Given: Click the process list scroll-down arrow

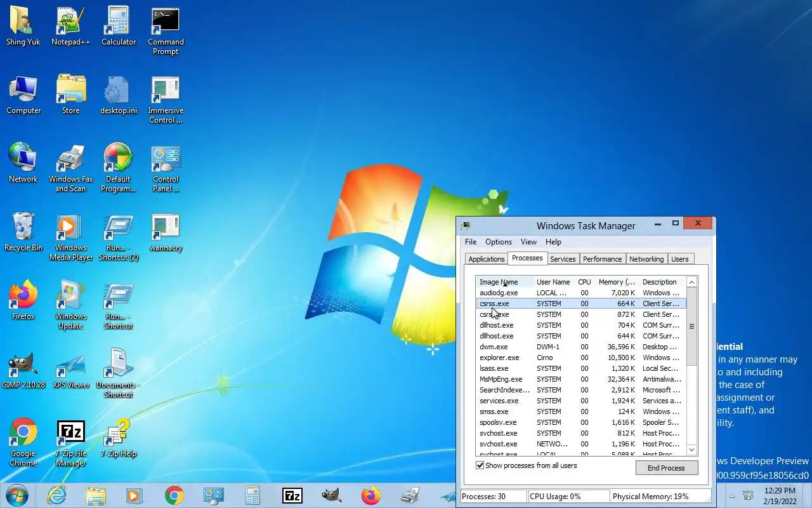Looking at the screenshot, I should (x=692, y=450).
